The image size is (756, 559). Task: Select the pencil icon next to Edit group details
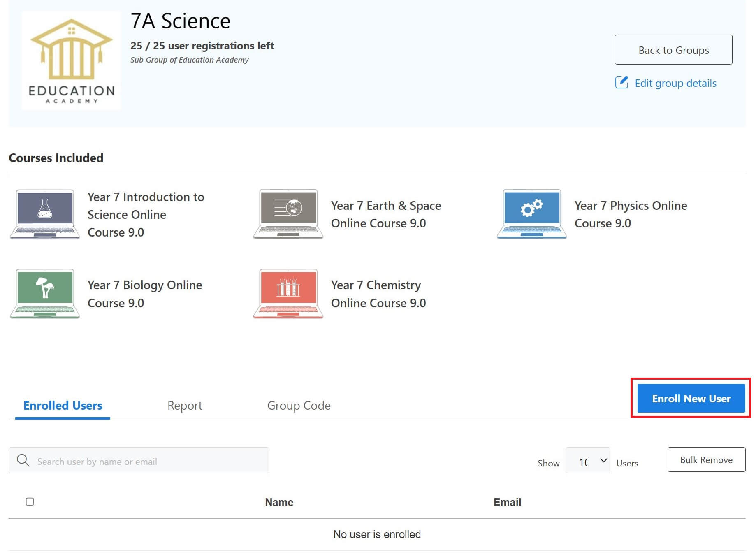click(622, 83)
